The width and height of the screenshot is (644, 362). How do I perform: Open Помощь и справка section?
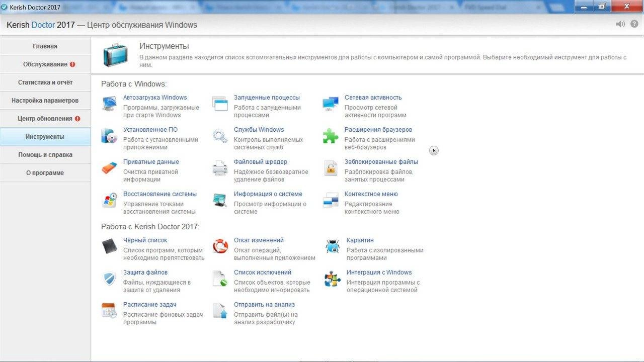click(45, 155)
